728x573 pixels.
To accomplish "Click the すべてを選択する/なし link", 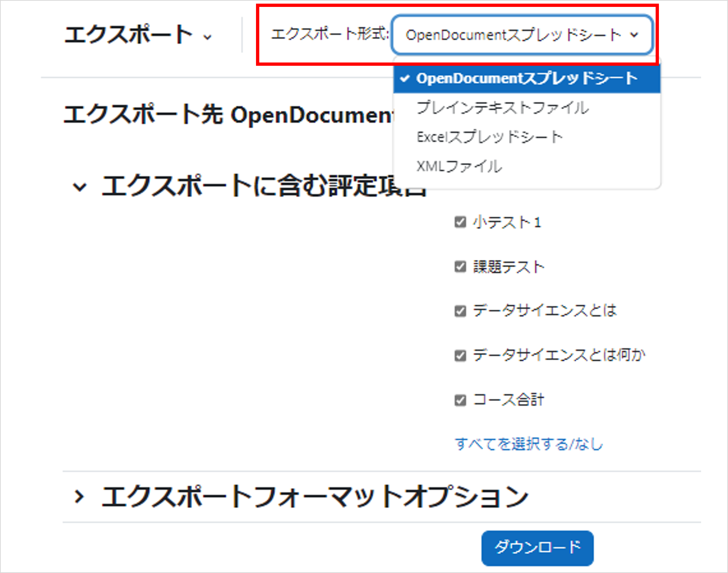I will click(529, 444).
